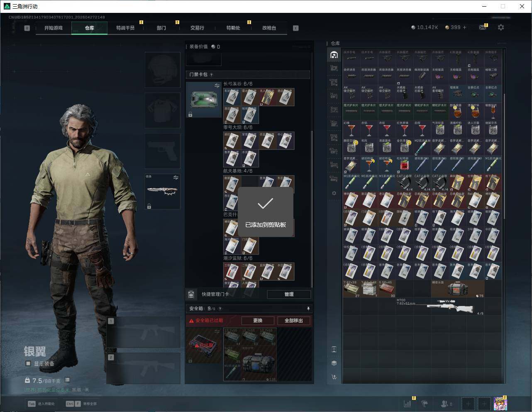Select the knife melee weapon slot
The height and width of the screenshot is (412, 532).
tap(162, 191)
